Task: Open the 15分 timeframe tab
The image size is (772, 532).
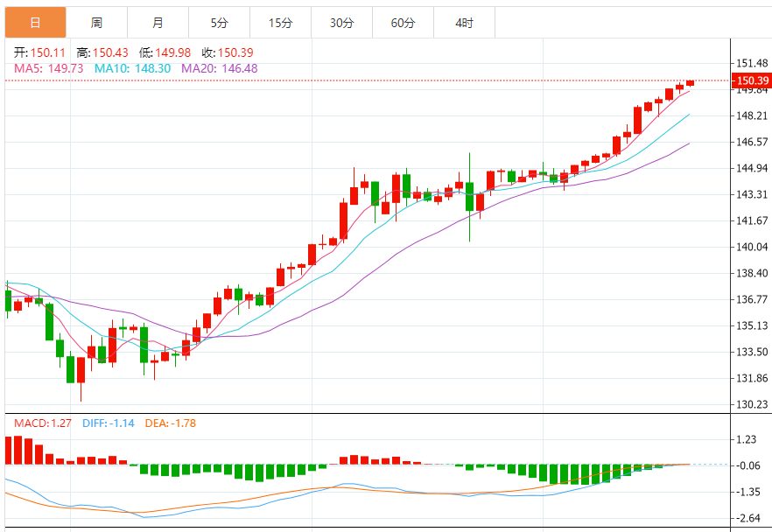Action: (x=280, y=23)
